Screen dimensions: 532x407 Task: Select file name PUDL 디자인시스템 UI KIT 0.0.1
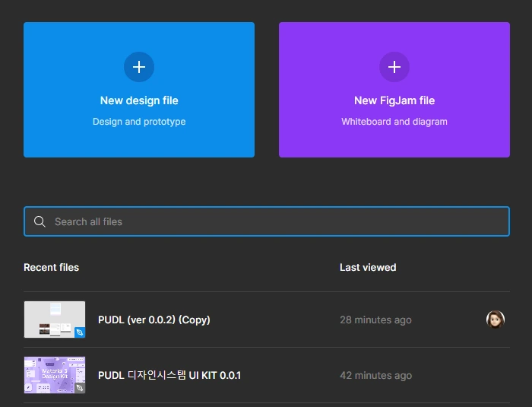pos(169,375)
